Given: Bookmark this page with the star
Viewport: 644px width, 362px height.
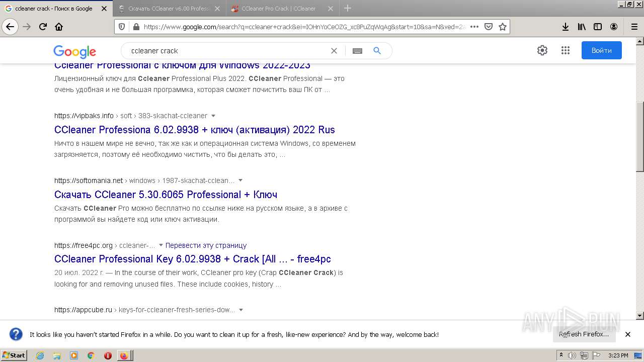Looking at the screenshot, I should 502,27.
